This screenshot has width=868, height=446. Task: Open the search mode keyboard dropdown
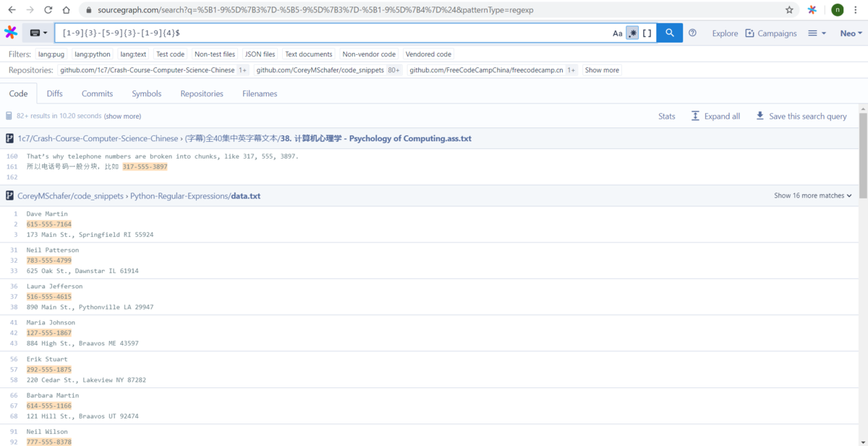(38, 33)
